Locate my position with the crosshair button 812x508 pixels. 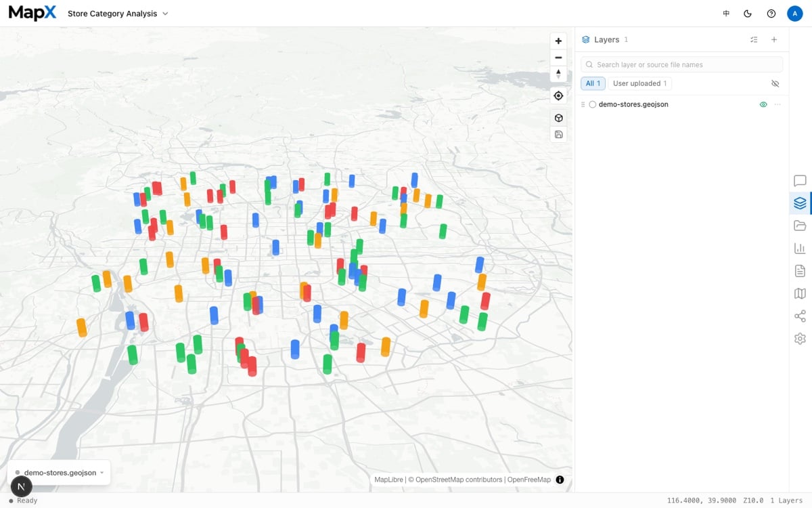tap(558, 96)
